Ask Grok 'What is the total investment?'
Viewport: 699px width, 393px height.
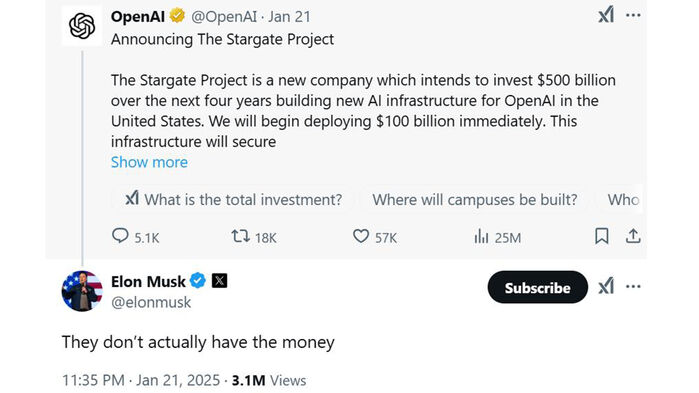tap(234, 199)
